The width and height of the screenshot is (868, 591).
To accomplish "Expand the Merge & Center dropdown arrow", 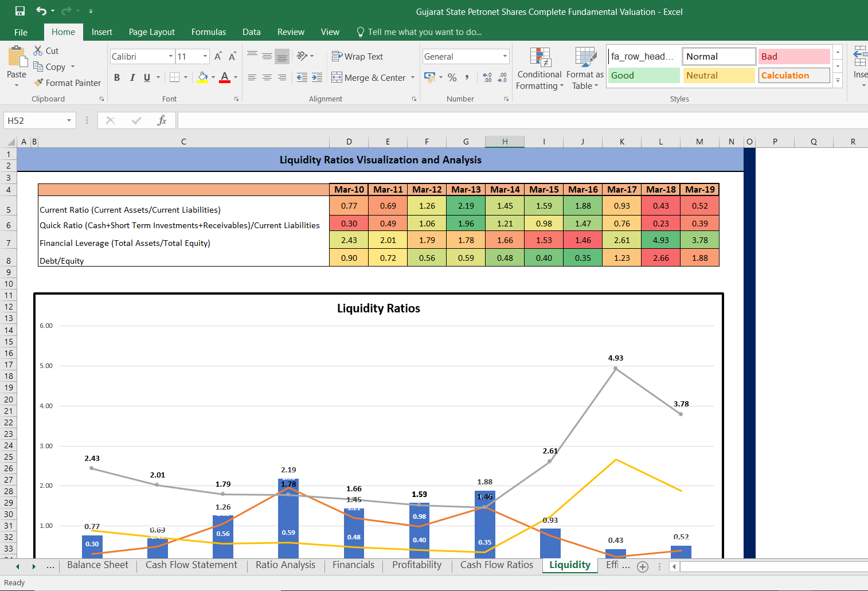I will tap(413, 77).
